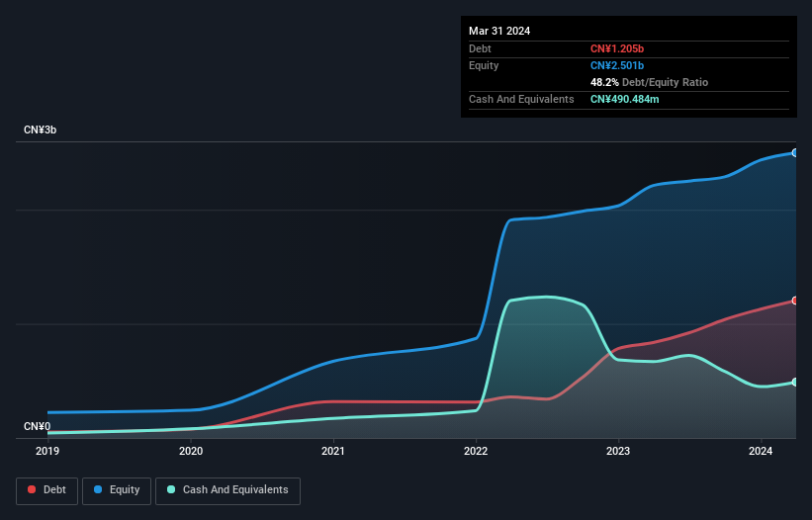812x520 pixels.
Task: Click the 2022 x-axis label
Action: pyautogui.click(x=476, y=451)
